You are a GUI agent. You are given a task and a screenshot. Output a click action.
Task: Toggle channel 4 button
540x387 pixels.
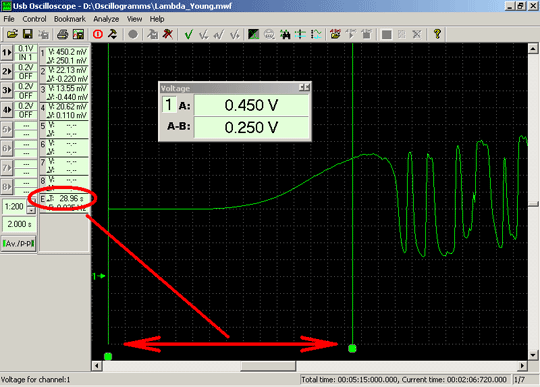point(7,110)
